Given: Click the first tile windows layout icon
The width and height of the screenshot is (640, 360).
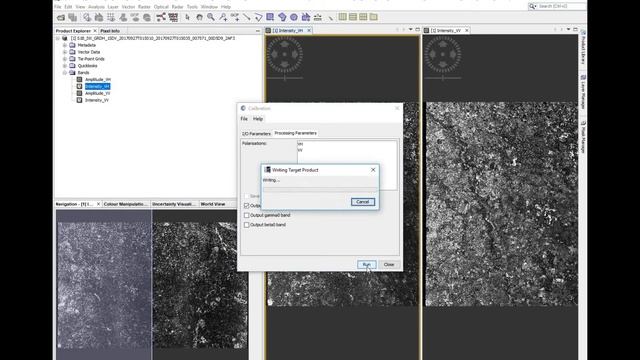Looking at the screenshot, I should (342, 17).
